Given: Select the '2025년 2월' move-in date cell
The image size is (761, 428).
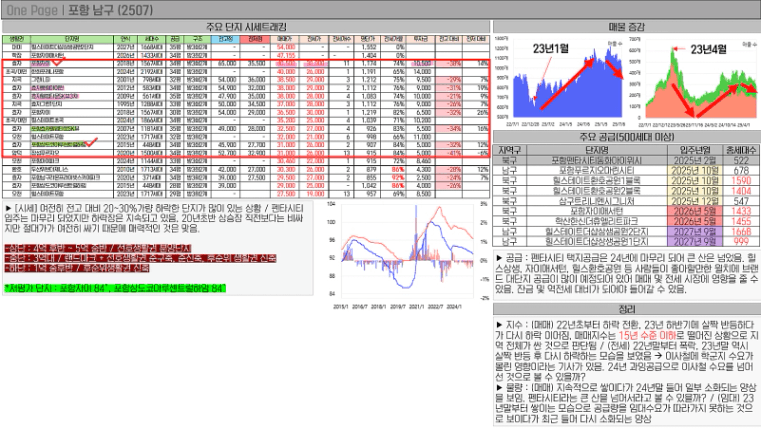Looking at the screenshot, I should point(695,160).
